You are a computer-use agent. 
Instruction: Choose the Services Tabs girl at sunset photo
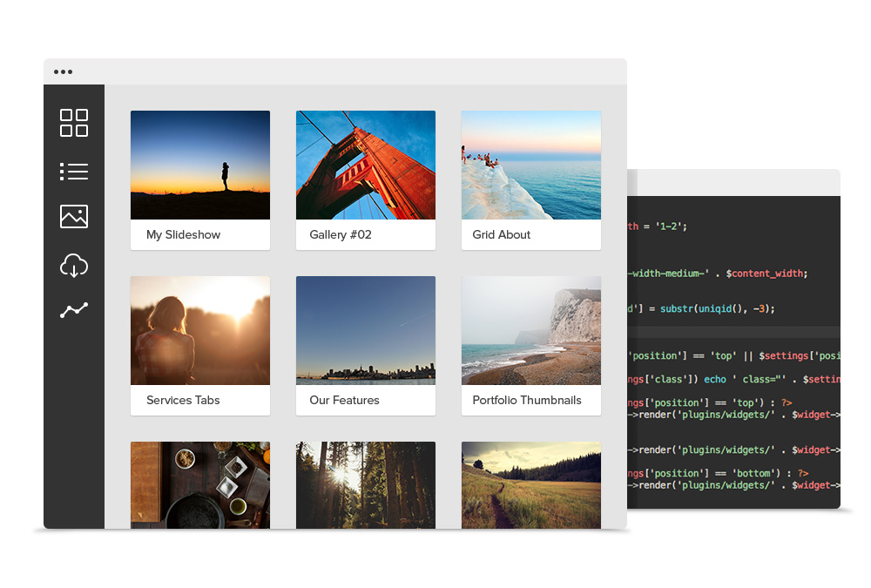click(x=200, y=330)
